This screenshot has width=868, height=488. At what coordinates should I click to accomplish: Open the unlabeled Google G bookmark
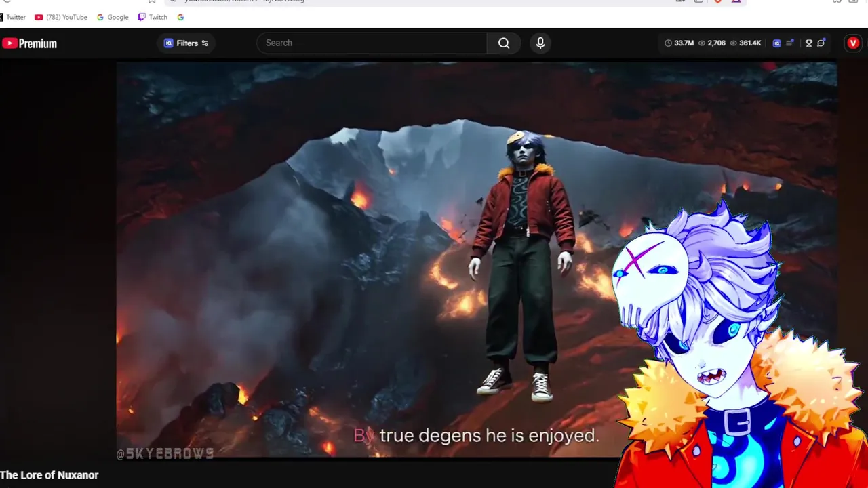(180, 17)
